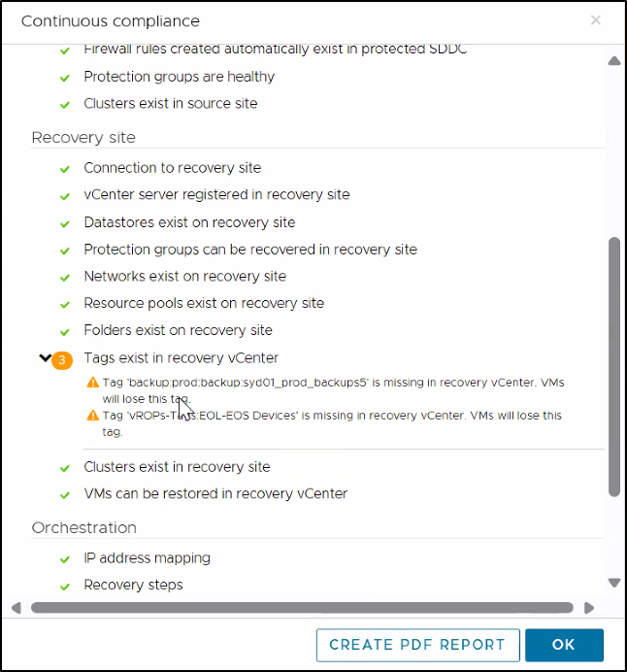627x672 pixels.
Task: Select VMs can be restored in recovery vCenter
Action: (x=215, y=494)
